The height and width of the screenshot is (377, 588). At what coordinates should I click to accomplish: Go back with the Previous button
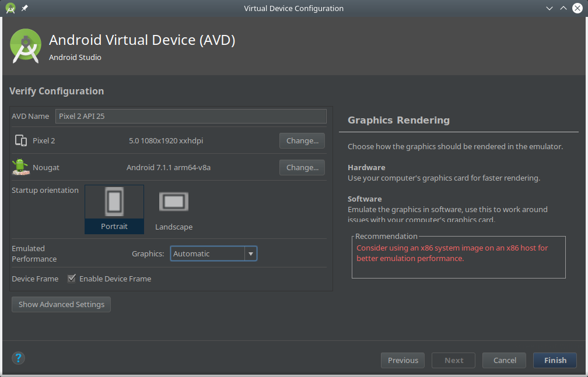403,360
